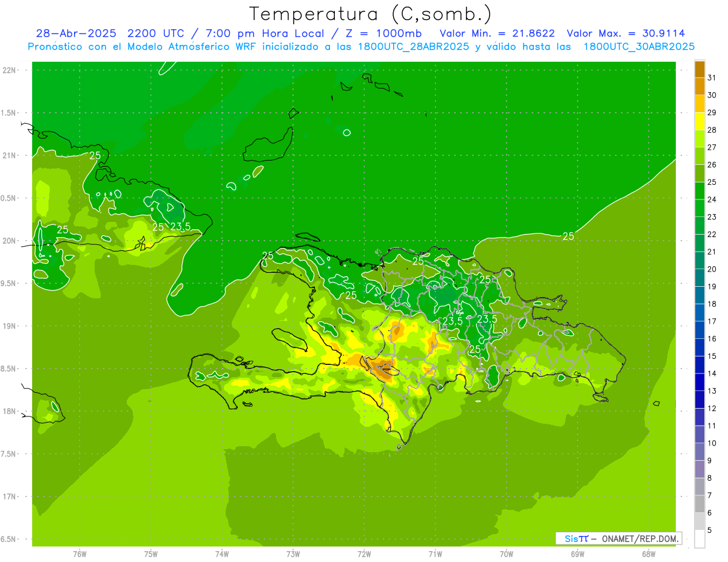Click latitude axis label "18N"

[x=10, y=411]
